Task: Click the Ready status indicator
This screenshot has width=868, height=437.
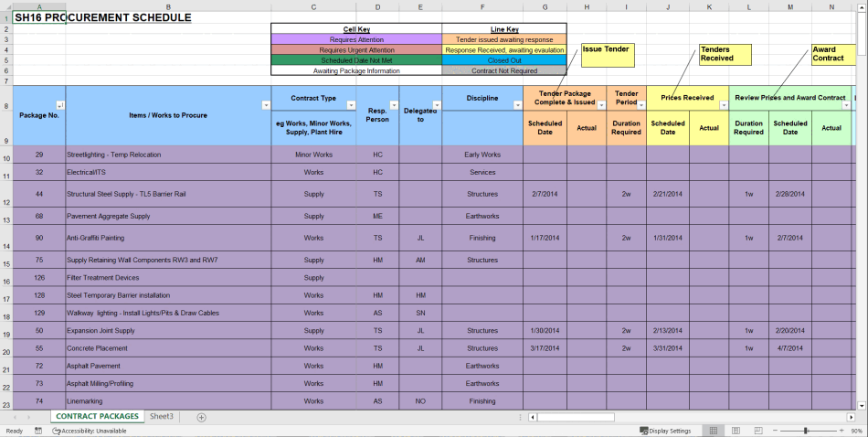Action: click(15, 431)
